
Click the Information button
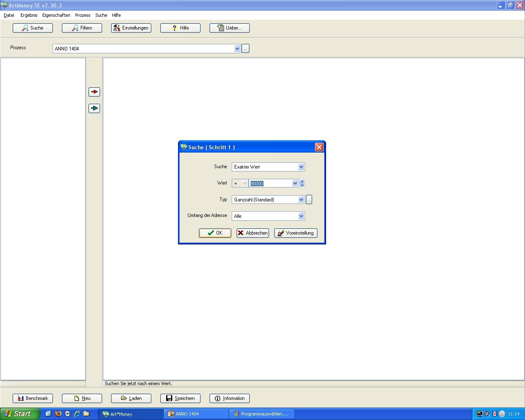230,398
